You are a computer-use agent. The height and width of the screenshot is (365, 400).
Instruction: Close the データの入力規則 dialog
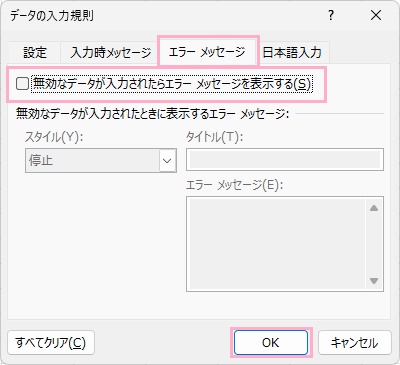[376, 15]
